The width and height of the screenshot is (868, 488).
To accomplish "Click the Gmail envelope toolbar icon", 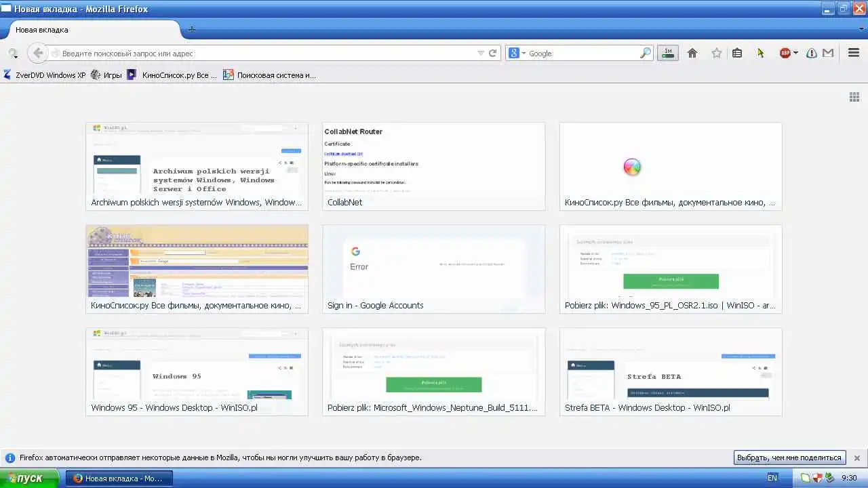I will 828,53.
